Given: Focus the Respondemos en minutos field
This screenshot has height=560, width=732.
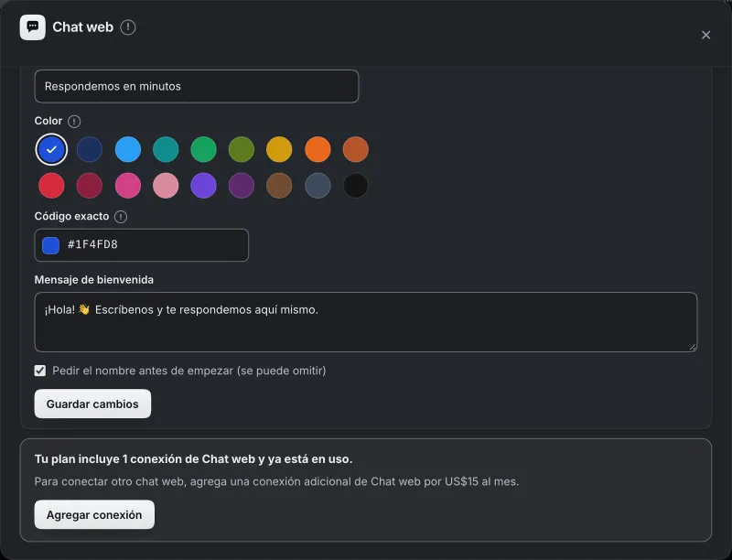Looking at the screenshot, I should coord(197,86).
